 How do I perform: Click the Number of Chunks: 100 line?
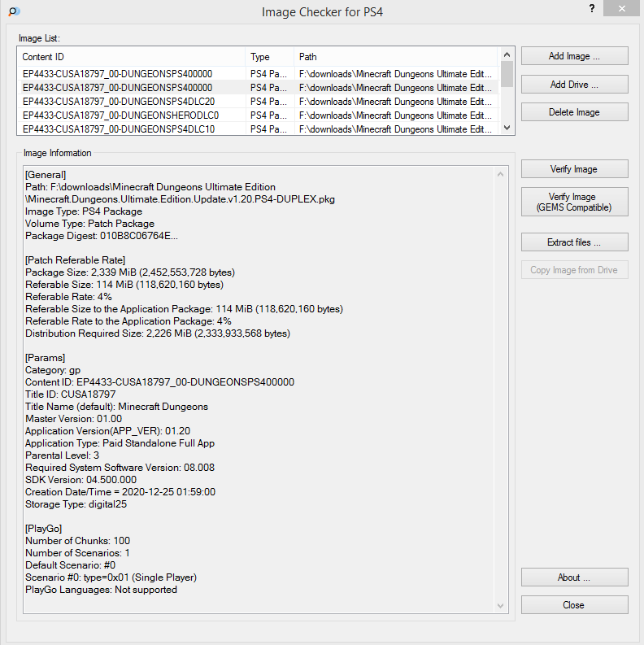[78, 541]
